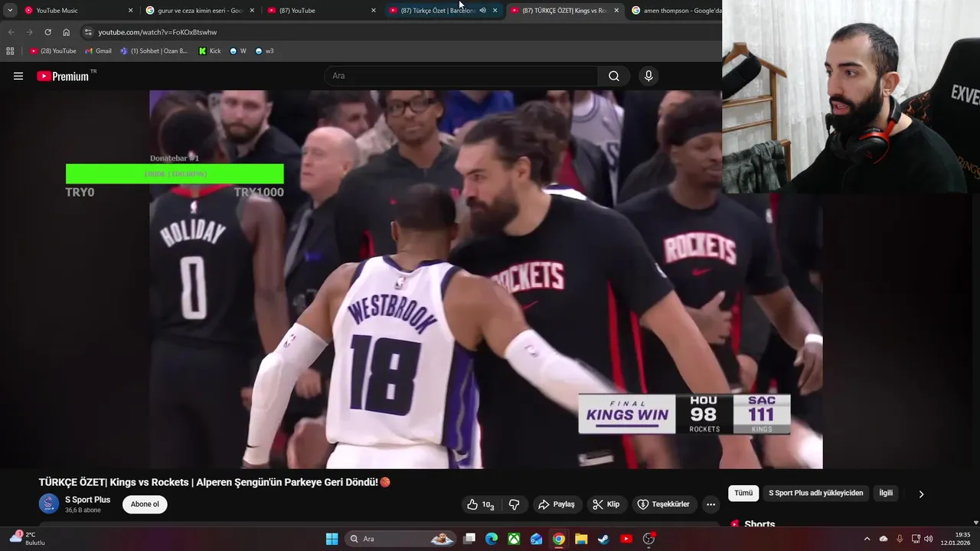Start voice search with the microphone icon
The image size is (980, 551).
click(648, 76)
